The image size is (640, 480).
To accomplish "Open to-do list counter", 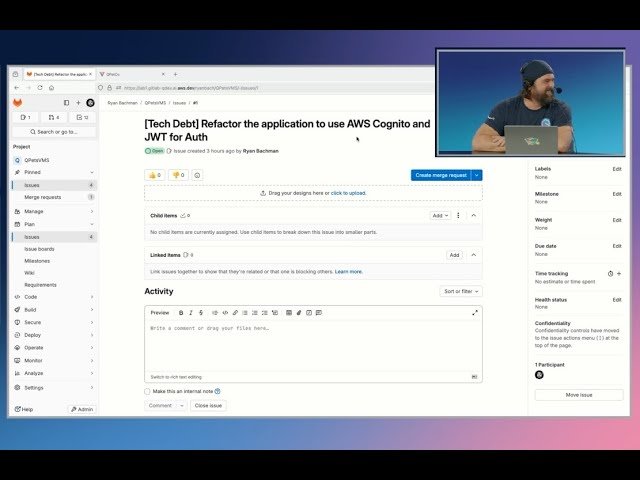I will (83, 118).
